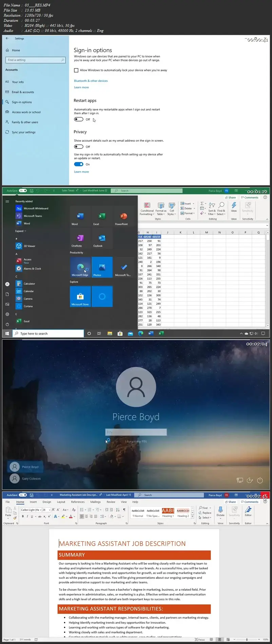Screen dimensions: 272x644
Task: Go back using the Settings back arrow
Action: [7, 38]
